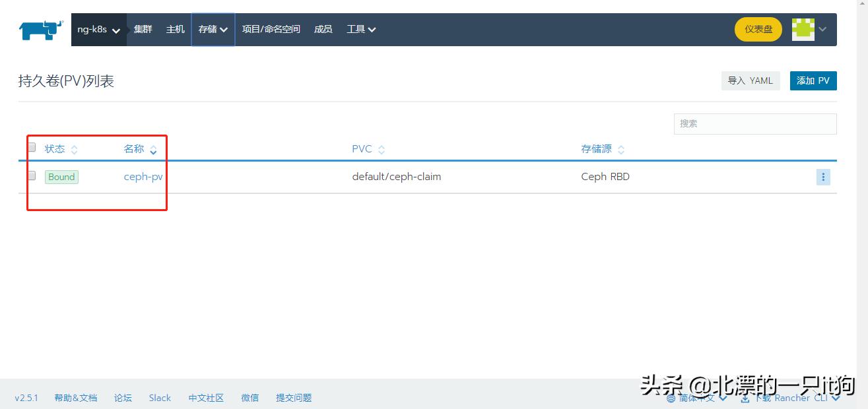Click the globe icon beside 简体中文
The height and width of the screenshot is (409, 868).
673,398
